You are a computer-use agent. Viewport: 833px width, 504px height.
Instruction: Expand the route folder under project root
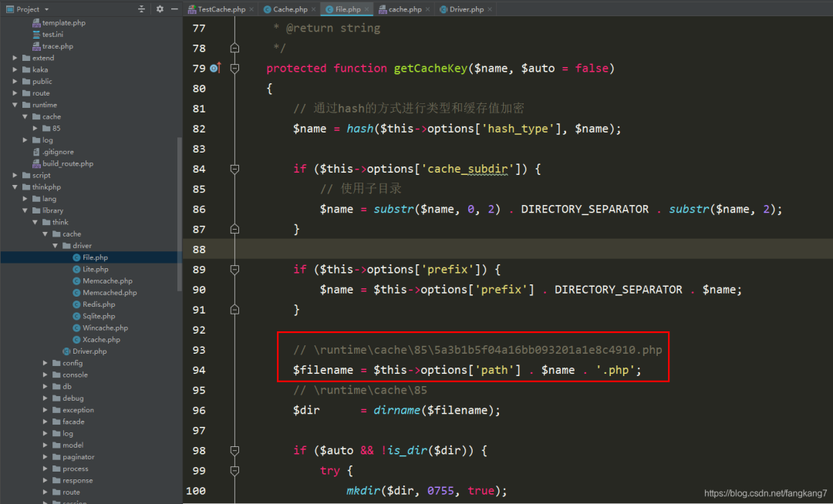15,92
